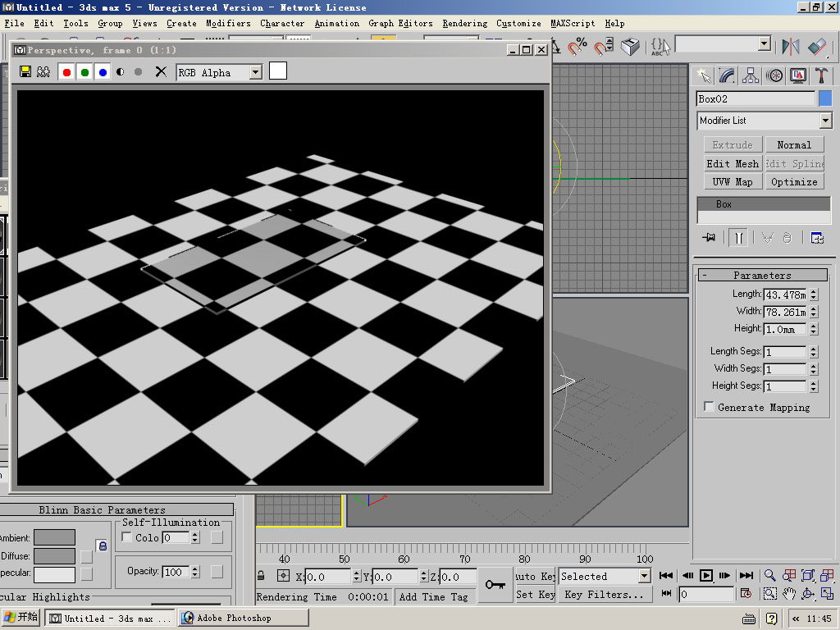The image size is (840, 630).
Task: Go to the start frame
Action: [x=666, y=575]
